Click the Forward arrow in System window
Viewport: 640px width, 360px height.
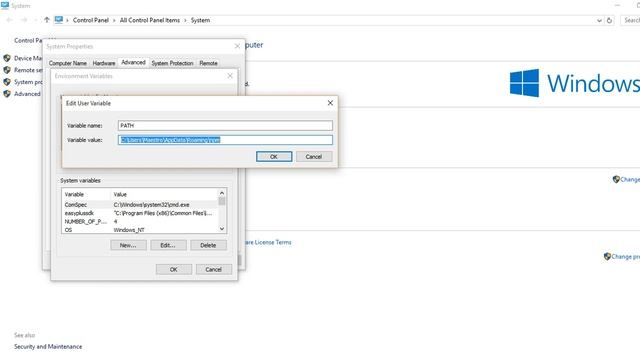click(24, 20)
